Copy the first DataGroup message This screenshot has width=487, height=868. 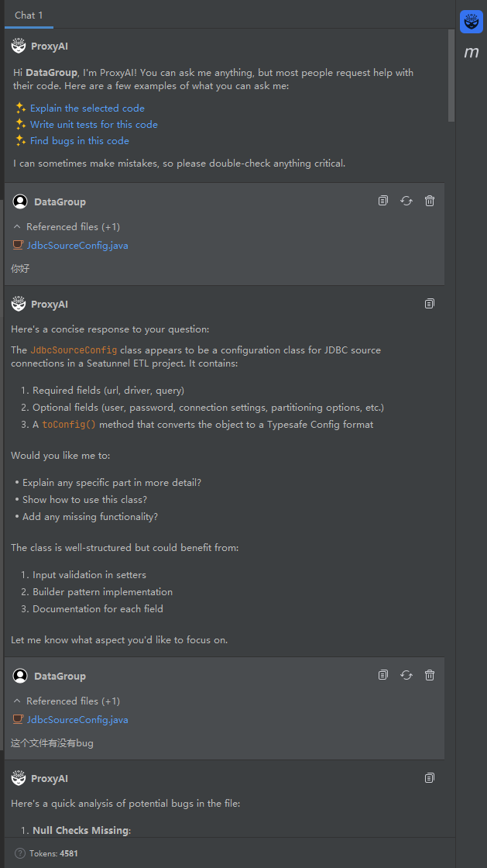click(383, 201)
